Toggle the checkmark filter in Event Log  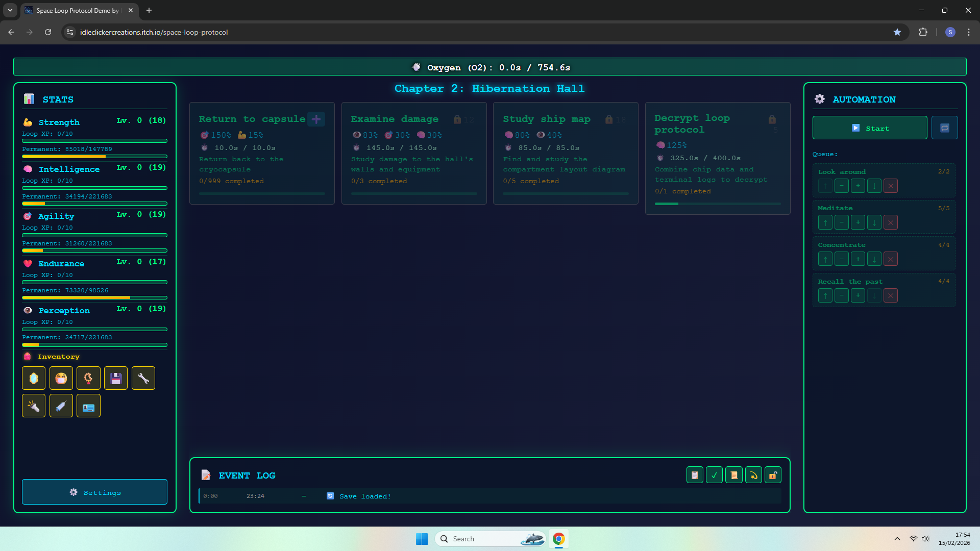pos(714,475)
